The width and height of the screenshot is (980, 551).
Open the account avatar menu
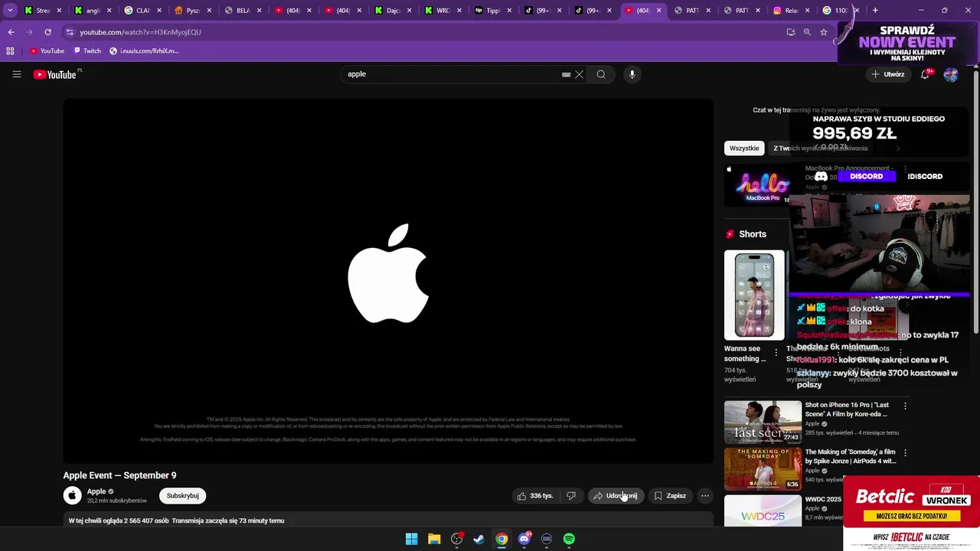click(x=951, y=74)
